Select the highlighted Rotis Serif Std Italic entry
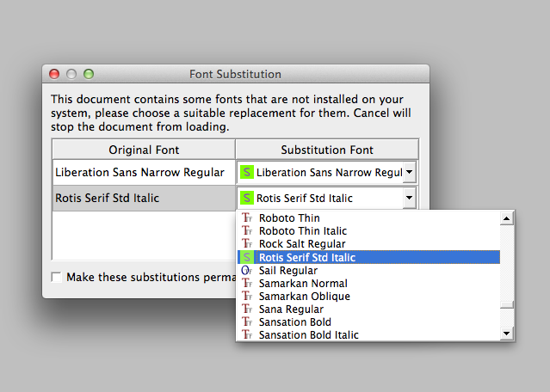The image size is (550, 392). (306, 257)
